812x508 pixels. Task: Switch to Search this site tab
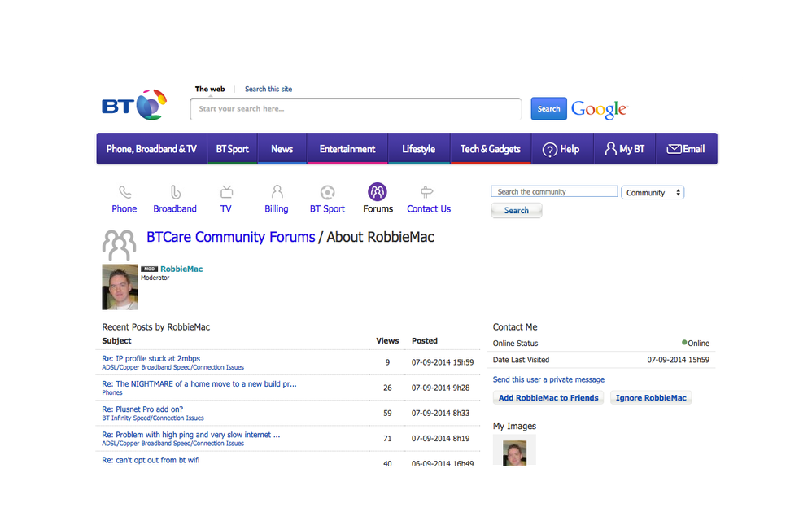click(x=268, y=90)
